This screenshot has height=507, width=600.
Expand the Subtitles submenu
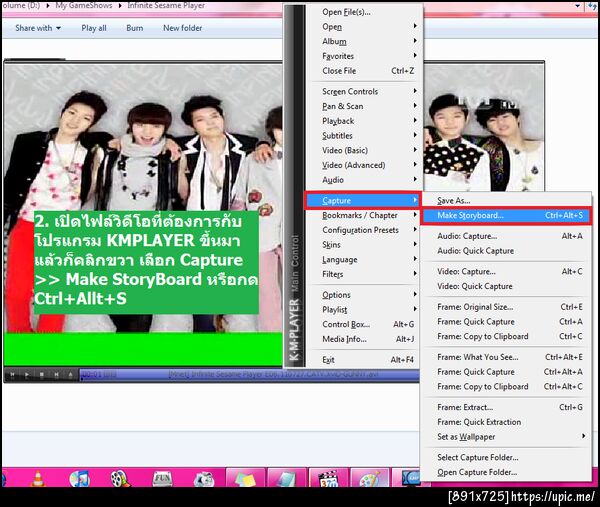click(x=364, y=136)
